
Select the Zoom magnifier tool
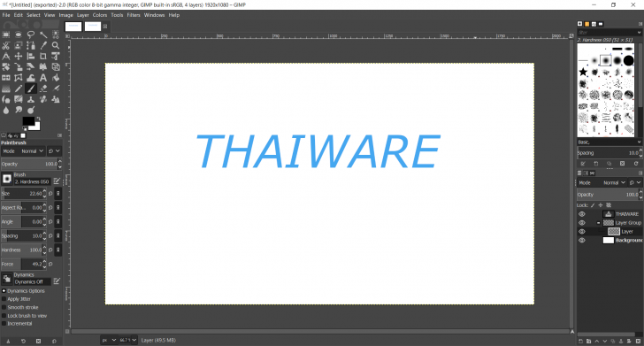point(56,46)
